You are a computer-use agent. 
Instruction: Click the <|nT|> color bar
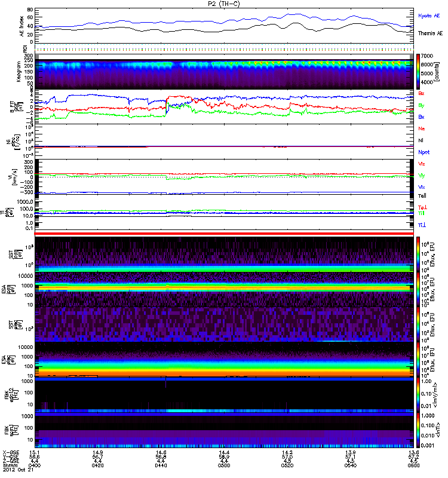click(x=418, y=430)
